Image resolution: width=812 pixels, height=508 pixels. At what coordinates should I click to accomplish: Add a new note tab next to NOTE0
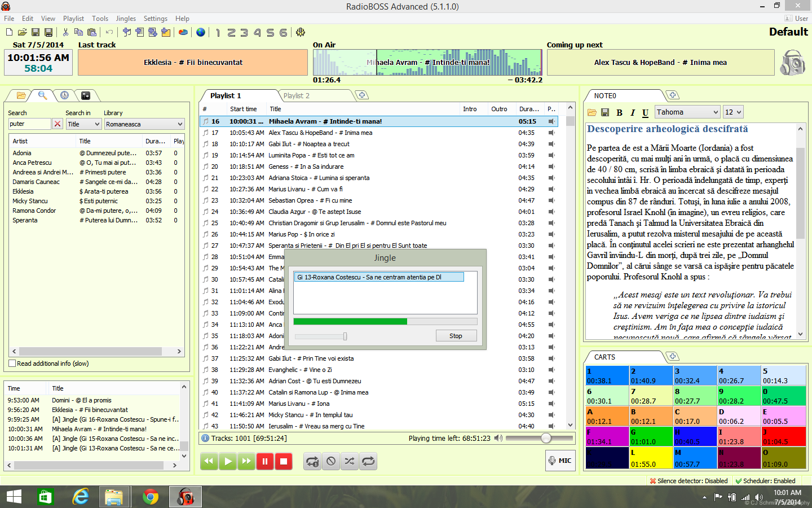click(x=673, y=95)
